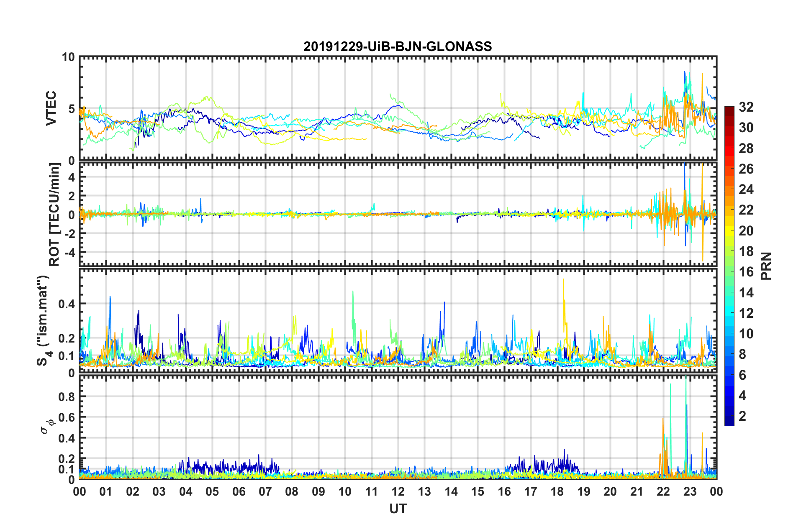
Task: Click x-axis tick label 06
Action: (239, 491)
